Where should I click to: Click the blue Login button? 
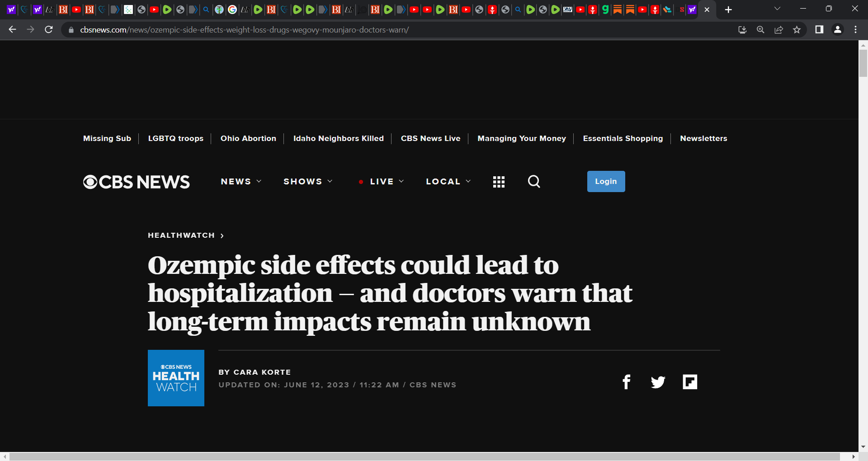click(606, 181)
